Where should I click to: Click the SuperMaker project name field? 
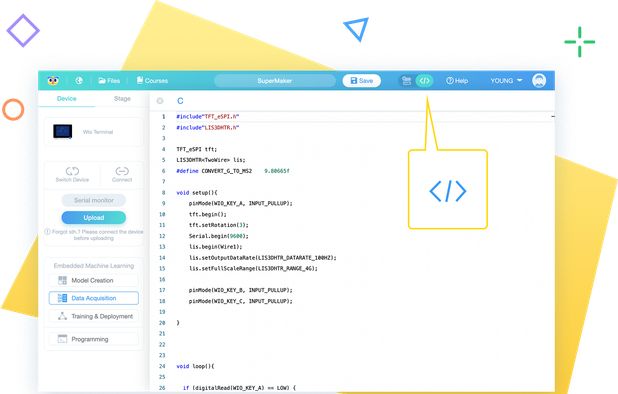click(x=275, y=81)
